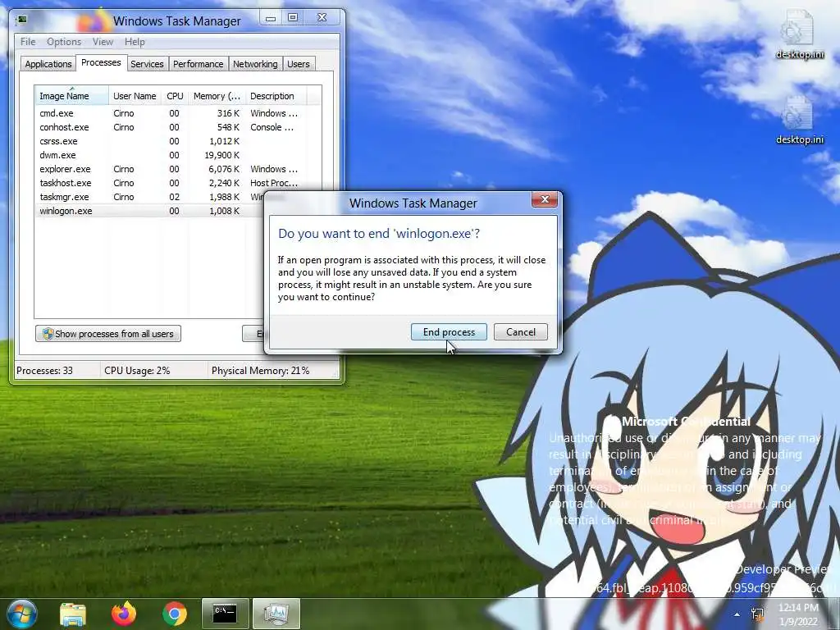Viewport: 840px width, 630px height.
Task: Switch to the Networking tab
Action: tap(255, 64)
